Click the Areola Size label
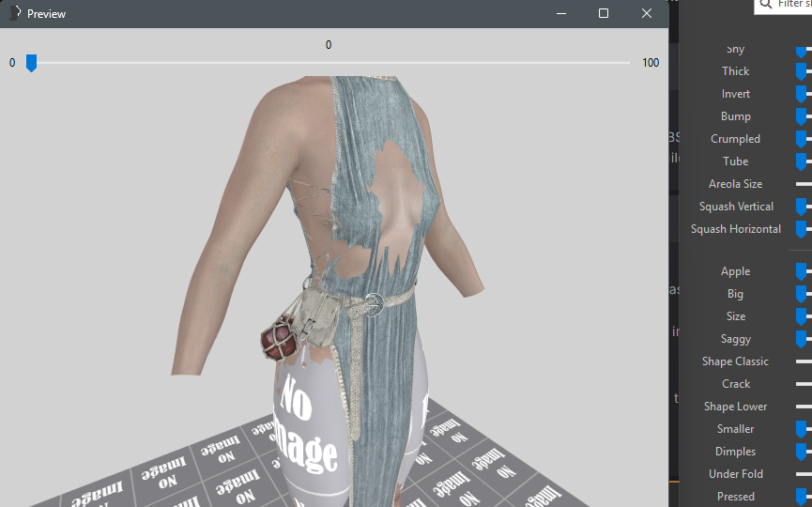 pos(735,184)
